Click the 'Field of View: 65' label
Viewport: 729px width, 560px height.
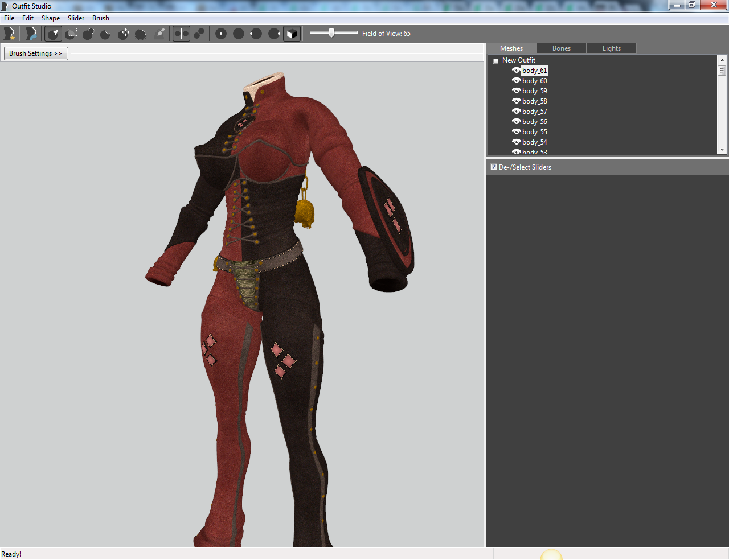pos(386,34)
